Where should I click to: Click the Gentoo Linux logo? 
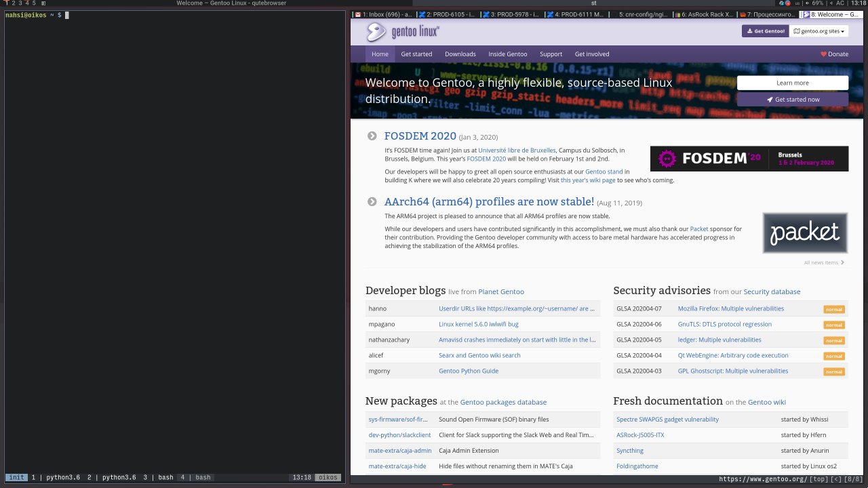pos(403,32)
